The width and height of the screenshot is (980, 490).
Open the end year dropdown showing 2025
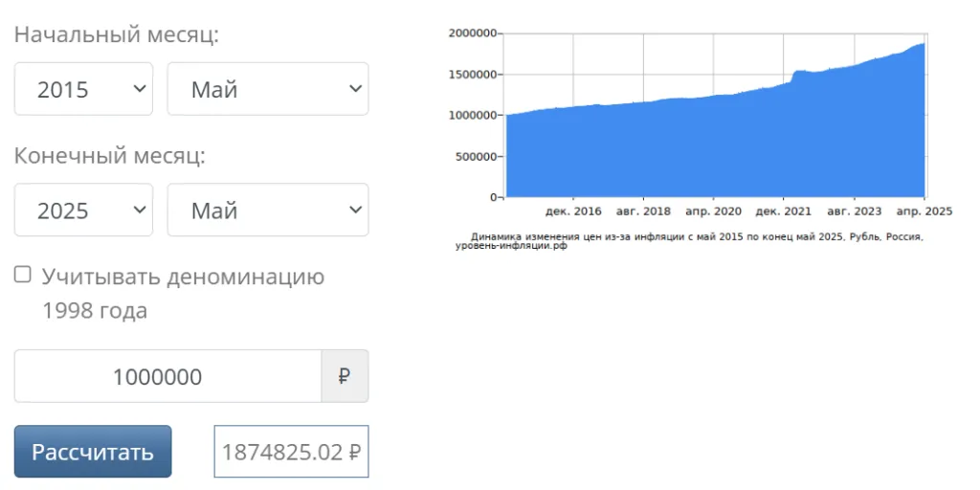click(83, 210)
